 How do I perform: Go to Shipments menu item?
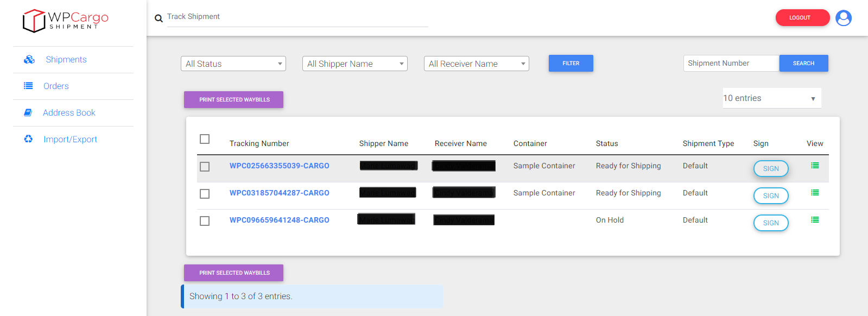[x=66, y=60]
